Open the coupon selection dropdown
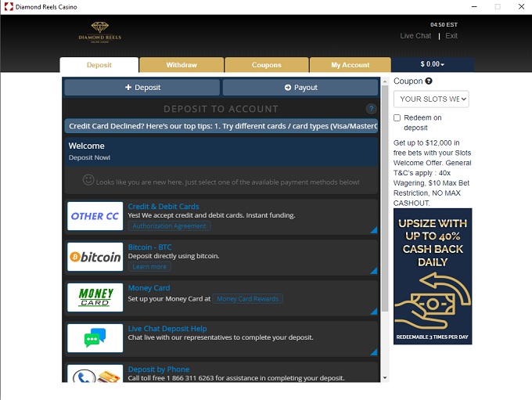The height and width of the screenshot is (400, 532). coord(431,99)
